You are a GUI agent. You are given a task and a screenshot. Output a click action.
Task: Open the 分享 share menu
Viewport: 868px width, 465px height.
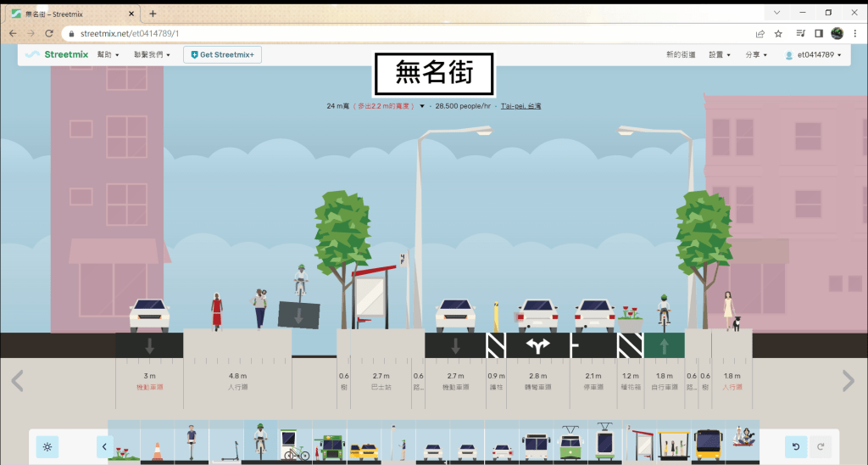pos(756,55)
